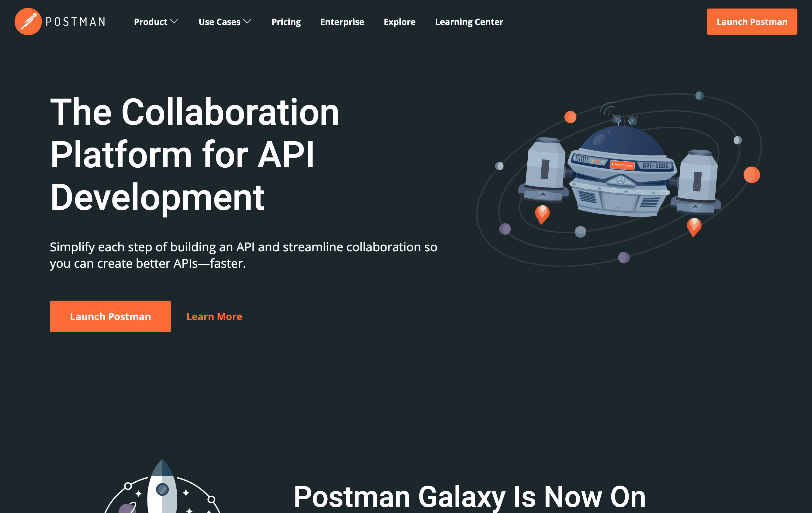Expand the Use Cases dropdown chevron

(248, 22)
